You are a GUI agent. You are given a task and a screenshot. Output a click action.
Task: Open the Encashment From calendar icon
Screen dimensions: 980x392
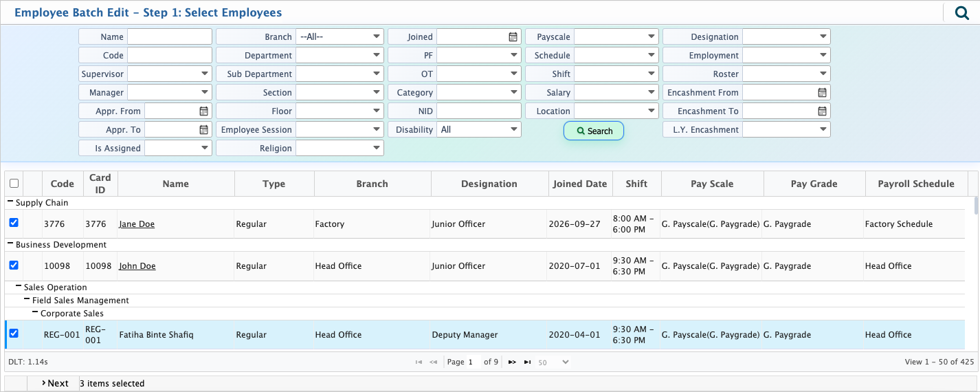point(822,92)
